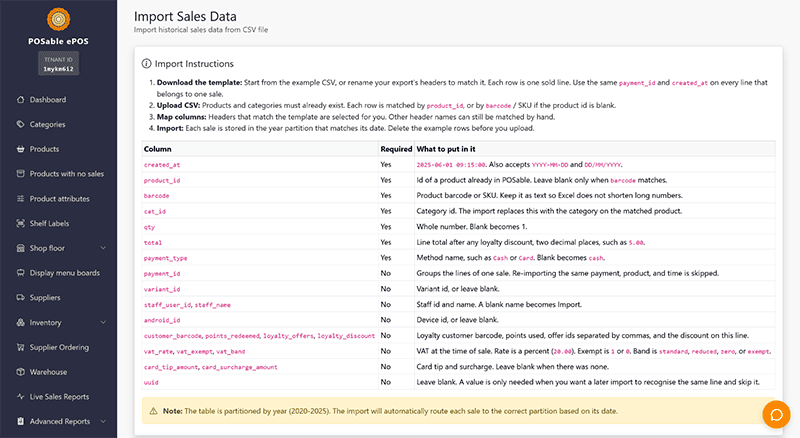Select the card_tip_amount column name
The image size is (800, 438).
coord(171,367)
